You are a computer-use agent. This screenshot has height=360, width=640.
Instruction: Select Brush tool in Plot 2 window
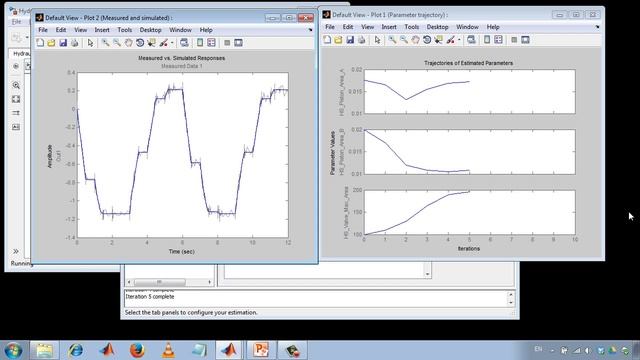[x=163, y=42]
